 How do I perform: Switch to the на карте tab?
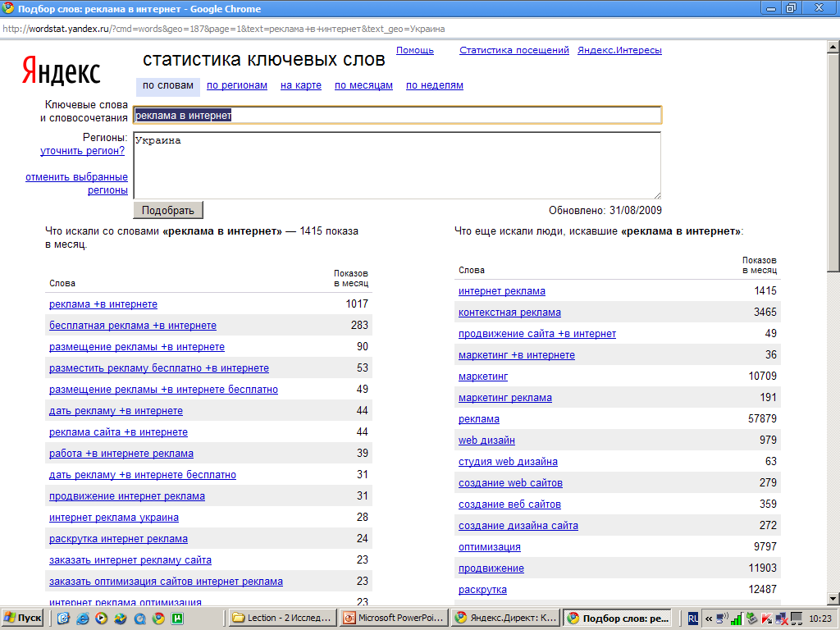tap(301, 85)
